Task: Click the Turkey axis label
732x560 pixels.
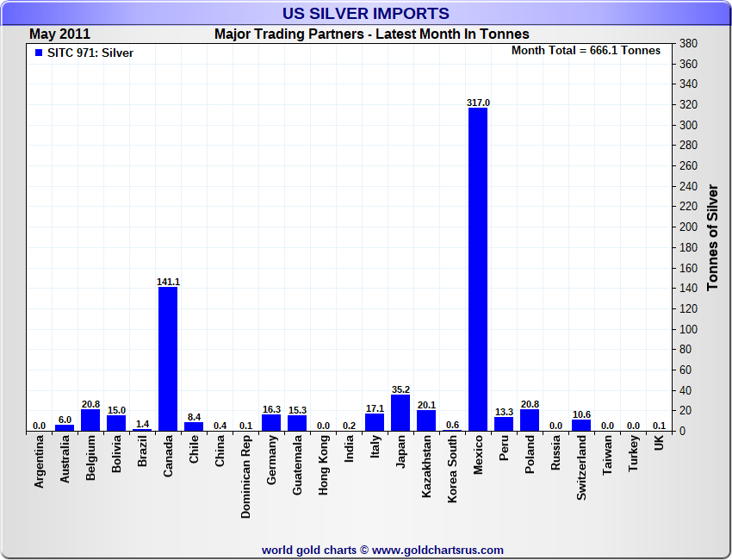Action: 633,453
